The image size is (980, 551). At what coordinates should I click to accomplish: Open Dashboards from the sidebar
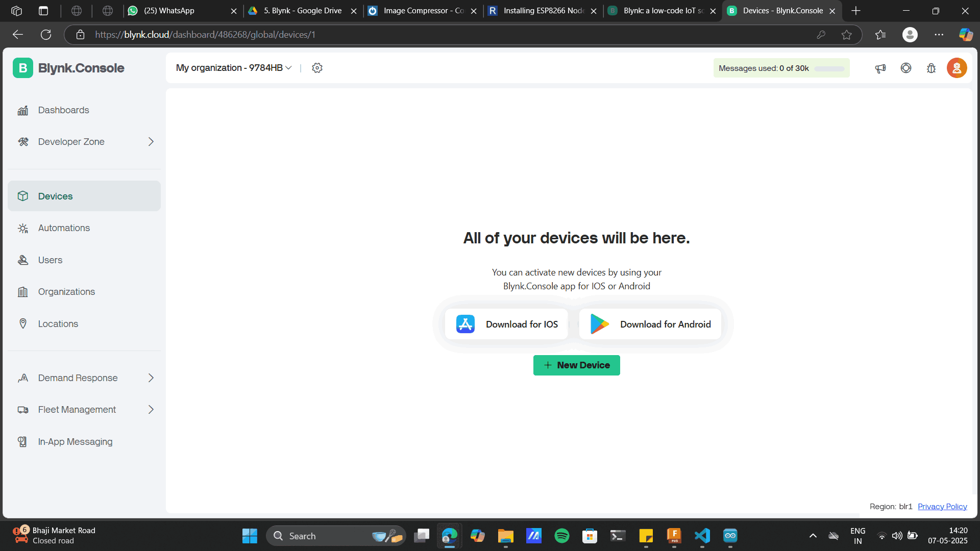[x=84, y=110]
